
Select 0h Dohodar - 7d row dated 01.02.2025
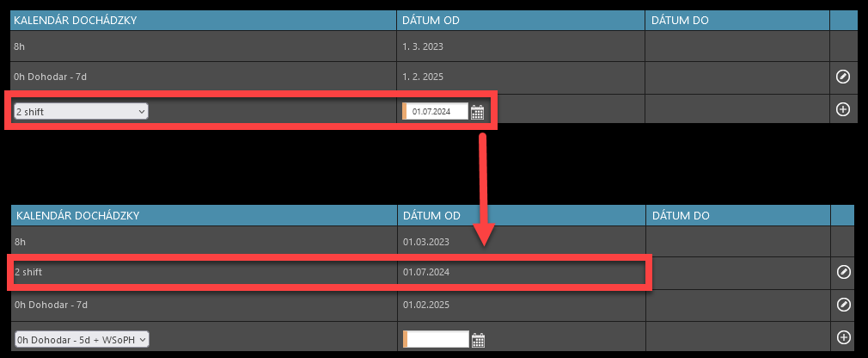(x=52, y=305)
